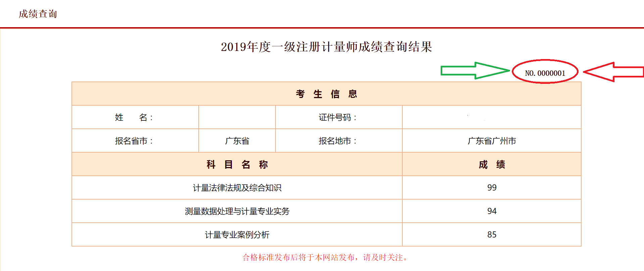Select the 广东省 province value
The image size is (644, 271).
coord(237,141)
